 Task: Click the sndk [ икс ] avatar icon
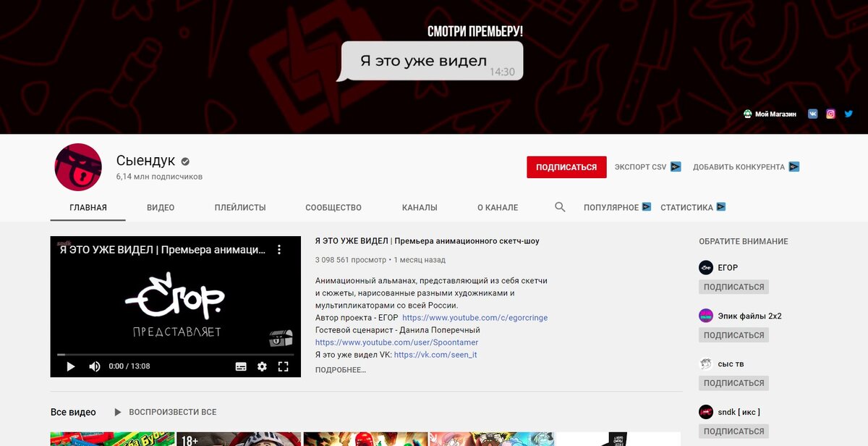[x=706, y=412]
